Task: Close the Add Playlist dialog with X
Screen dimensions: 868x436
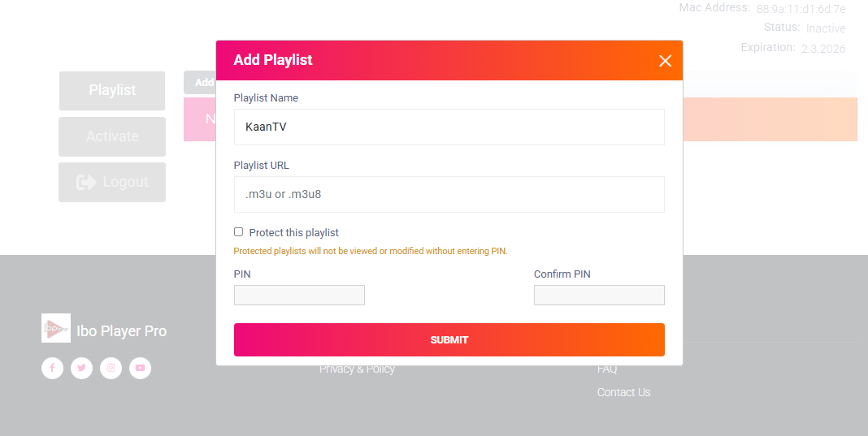Action: pos(665,61)
